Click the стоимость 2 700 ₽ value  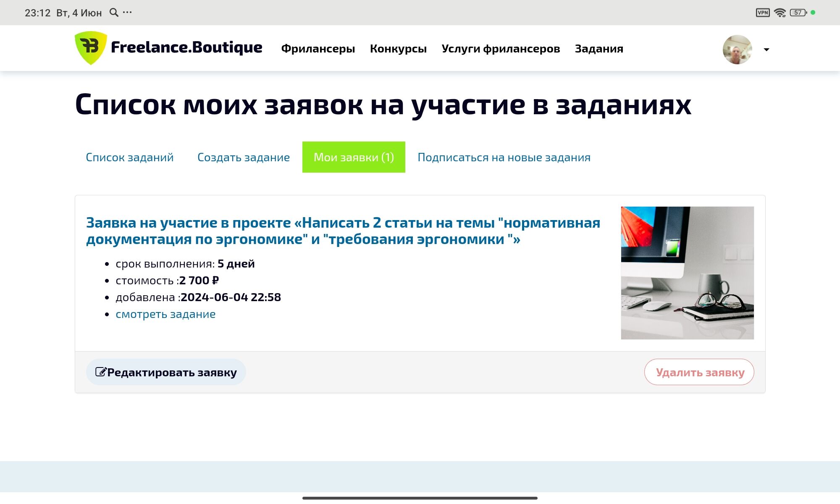(x=199, y=281)
